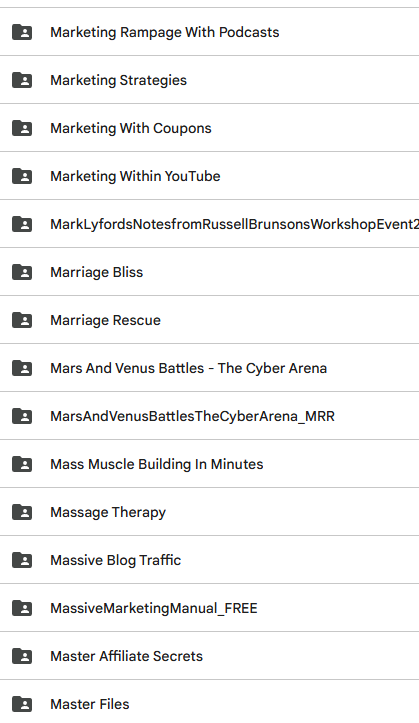Open MarsAndVenusBattlesTheCyberArena_MRR folder
This screenshot has height=723, width=419.
tap(209, 416)
